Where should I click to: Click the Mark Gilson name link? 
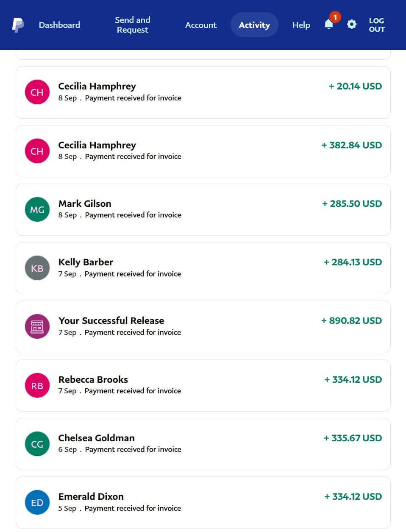tap(85, 203)
